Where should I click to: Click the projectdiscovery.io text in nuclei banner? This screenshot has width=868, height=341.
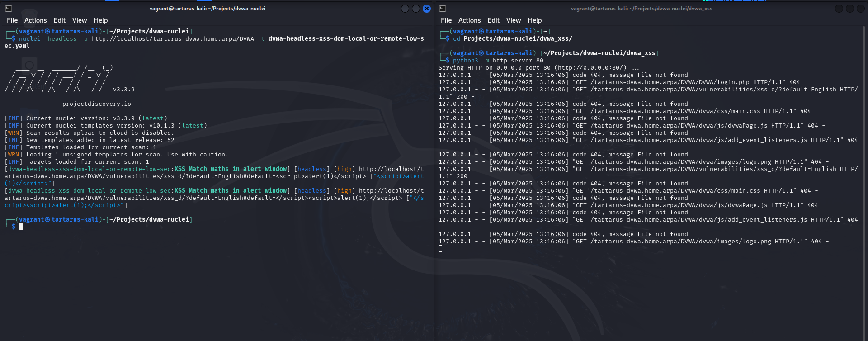pos(96,104)
